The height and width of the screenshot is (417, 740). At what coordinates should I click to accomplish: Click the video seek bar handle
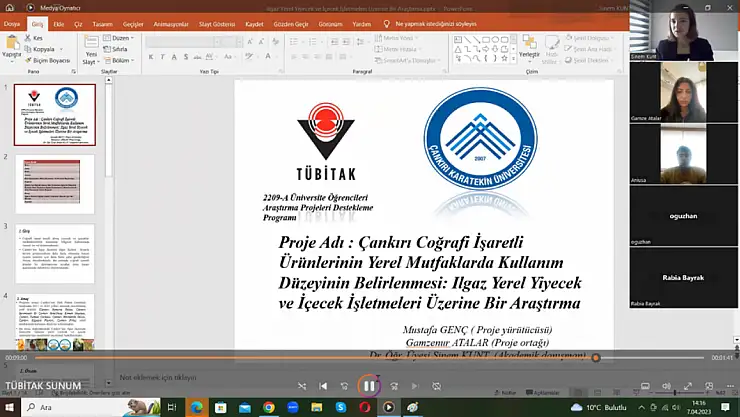(x=596, y=358)
